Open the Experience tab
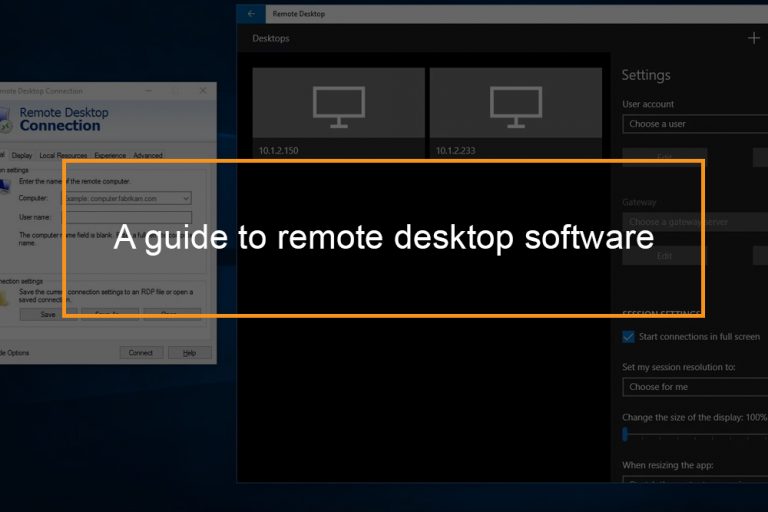This screenshot has height=512, width=768. click(x=110, y=156)
